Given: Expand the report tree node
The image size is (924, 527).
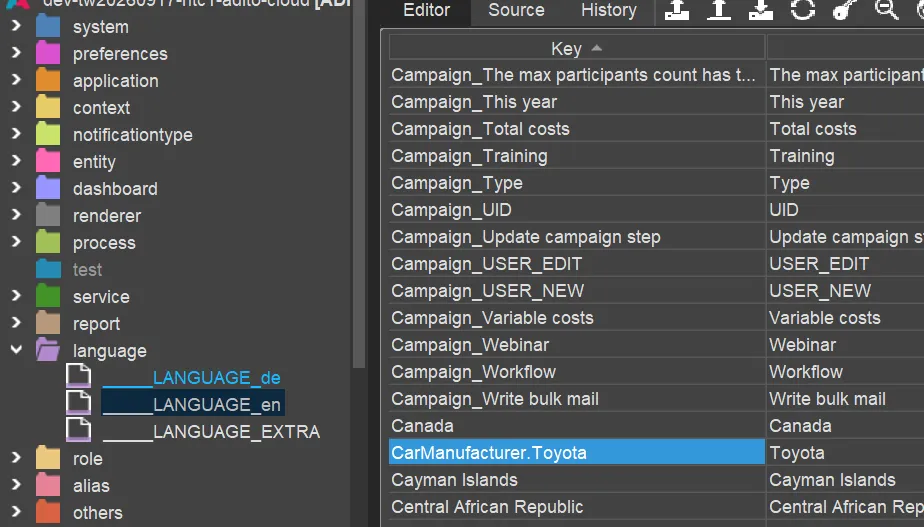Looking at the screenshot, I should coord(16,323).
